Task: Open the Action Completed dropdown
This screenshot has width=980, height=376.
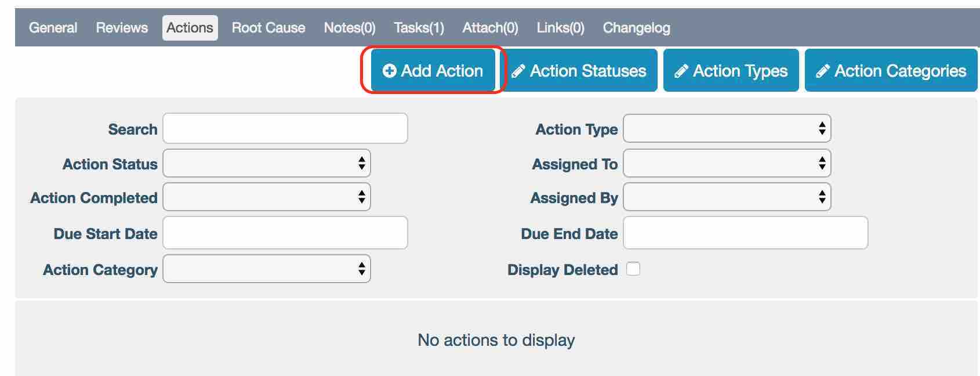Action: [x=267, y=197]
